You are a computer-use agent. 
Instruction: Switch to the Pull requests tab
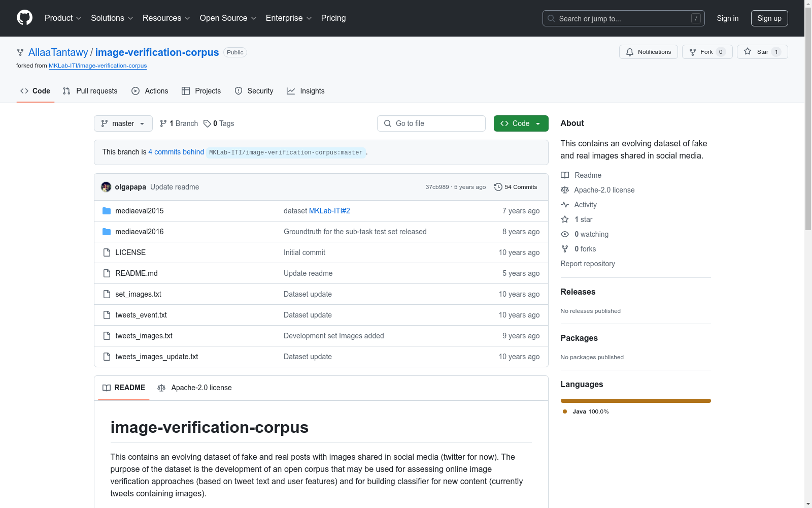[x=90, y=91]
